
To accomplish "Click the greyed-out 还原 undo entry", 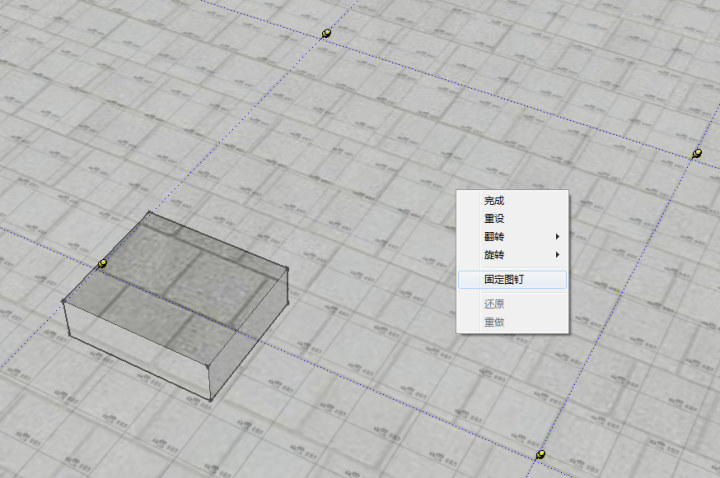I will click(x=512, y=304).
